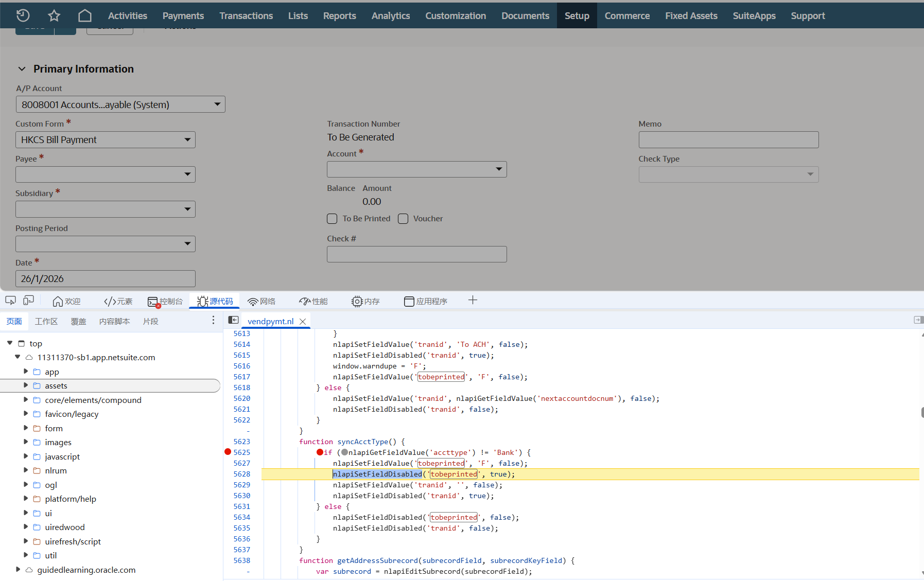Switch to the 控制台 console tab
Viewport: 924px width, 581px height.
[165, 301]
